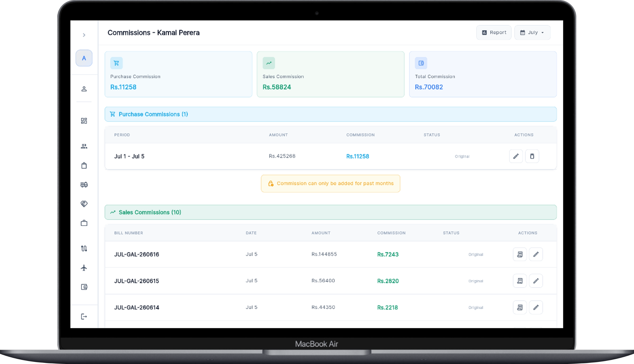The width and height of the screenshot is (634, 364).
Task: Expand the sidebar with the chevron arrow
Action: pos(84,35)
